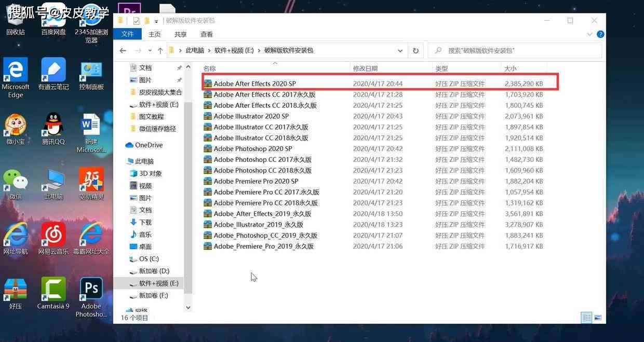This screenshot has height=342, width=644.
Task: Open the recent locations dropdown arrow
Action: click(x=150, y=51)
